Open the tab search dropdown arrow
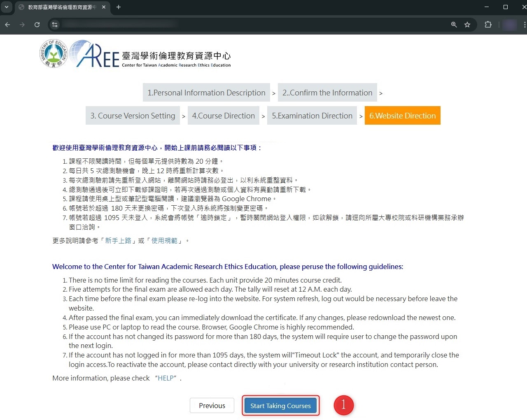Image resolution: width=527 pixels, height=420 pixels. pos(7,7)
